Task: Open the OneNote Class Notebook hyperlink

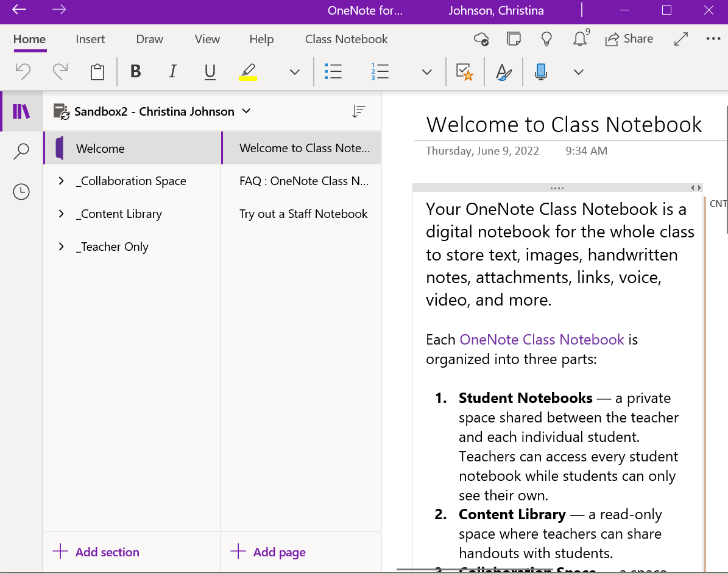Action: tap(542, 339)
